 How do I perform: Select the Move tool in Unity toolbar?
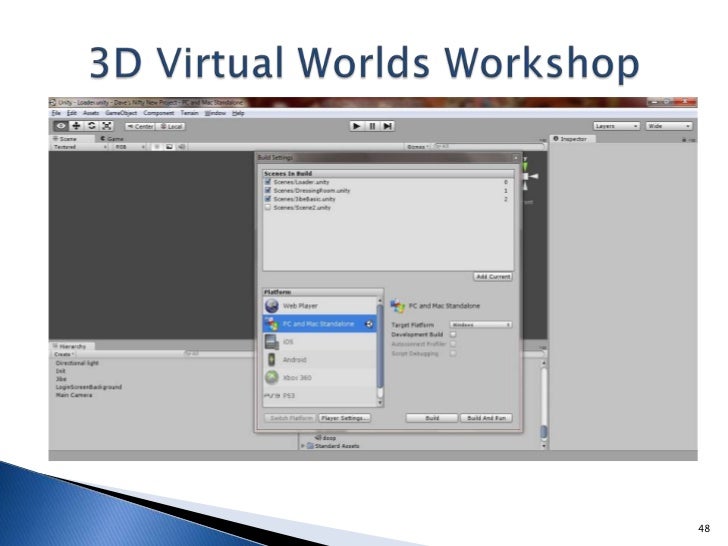[x=76, y=126]
